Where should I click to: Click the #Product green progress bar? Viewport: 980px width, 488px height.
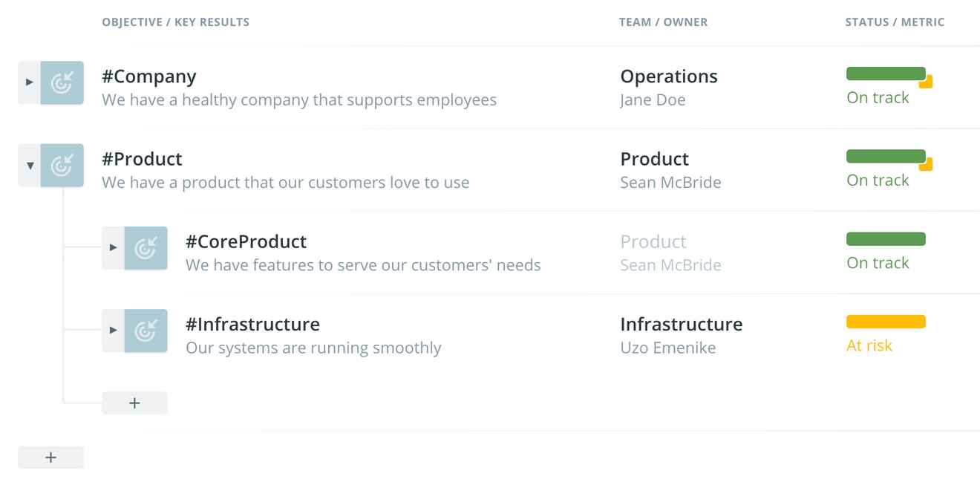(886, 156)
